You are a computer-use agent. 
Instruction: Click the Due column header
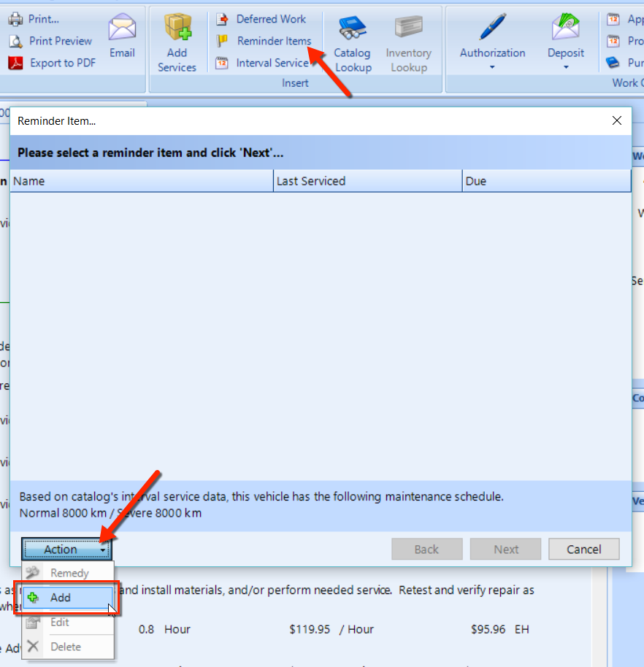(546, 181)
